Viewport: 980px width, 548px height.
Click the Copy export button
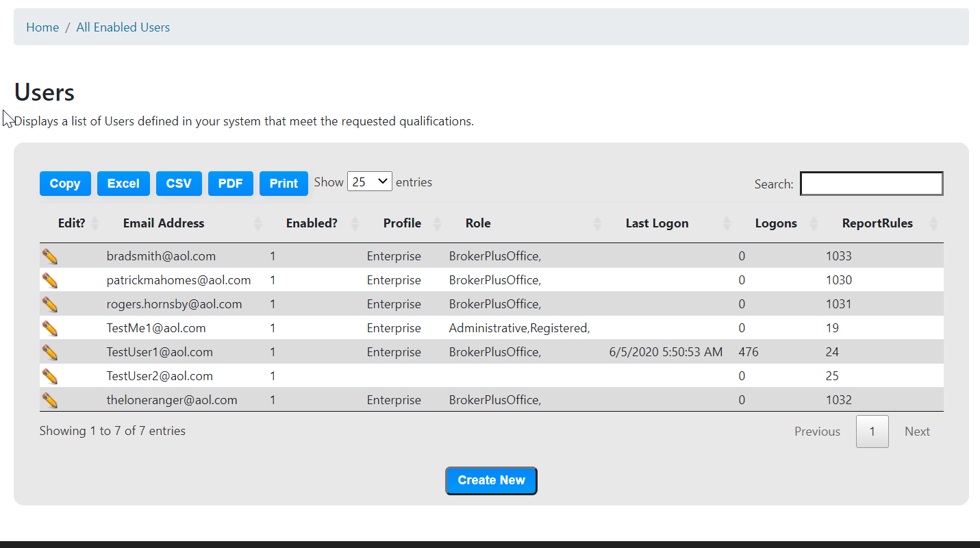[65, 184]
